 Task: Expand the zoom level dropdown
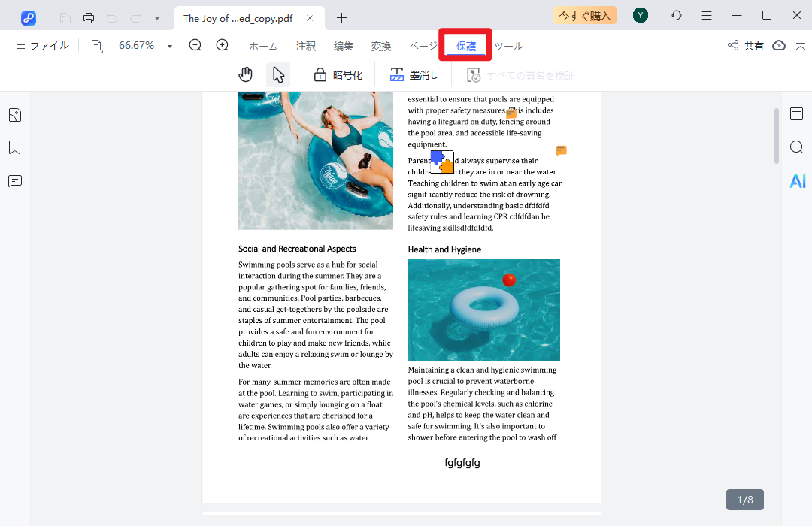pos(170,46)
